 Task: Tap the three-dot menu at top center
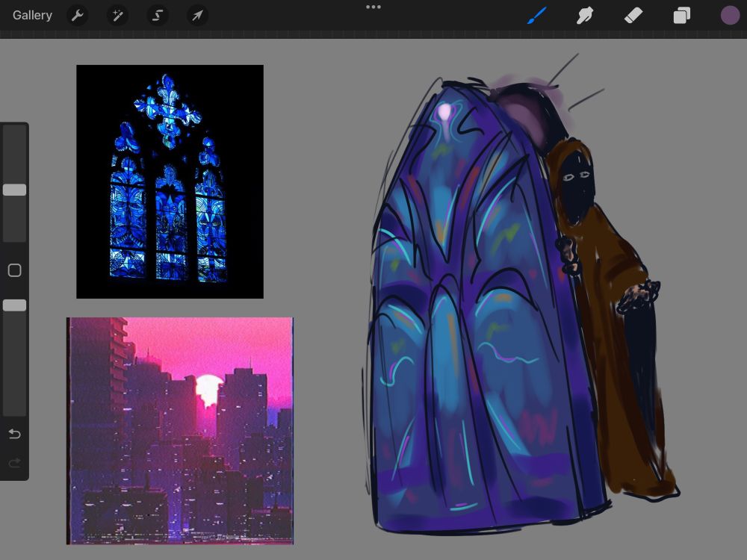(373, 7)
